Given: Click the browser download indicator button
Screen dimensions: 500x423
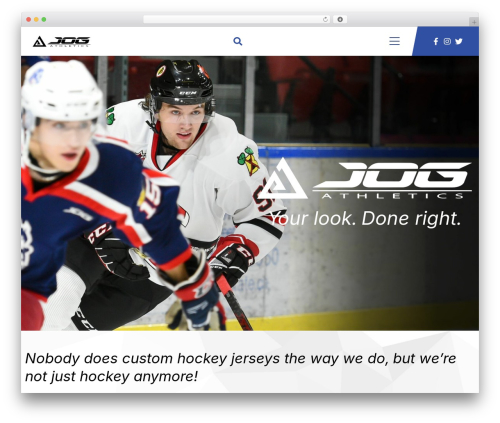Looking at the screenshot, I should [340, 20].
